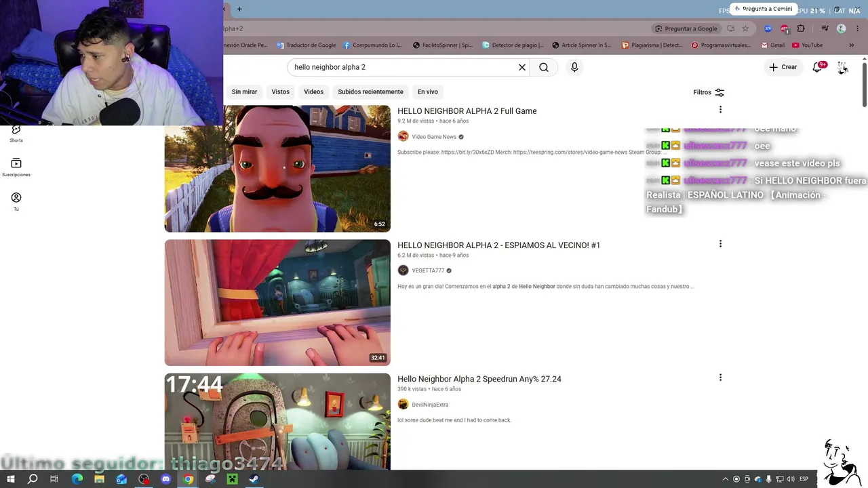This screenshot has height=488, width=868.
Task: Open the Chrome three-dot menu
Action: coord(858,28)
